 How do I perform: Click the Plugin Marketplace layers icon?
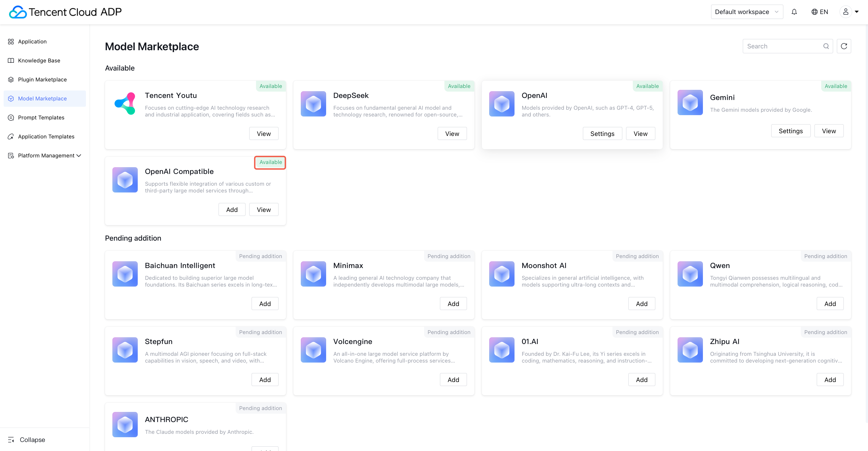point(11,80)
